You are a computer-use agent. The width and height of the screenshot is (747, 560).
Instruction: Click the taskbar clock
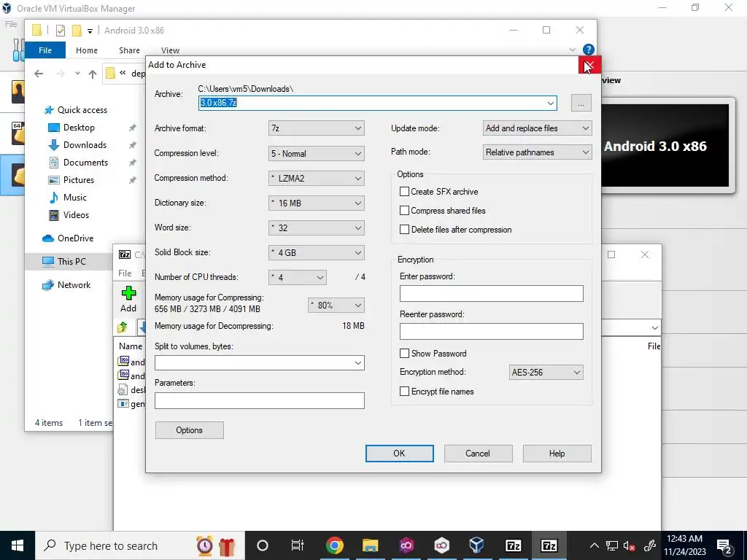pos(684,545)
